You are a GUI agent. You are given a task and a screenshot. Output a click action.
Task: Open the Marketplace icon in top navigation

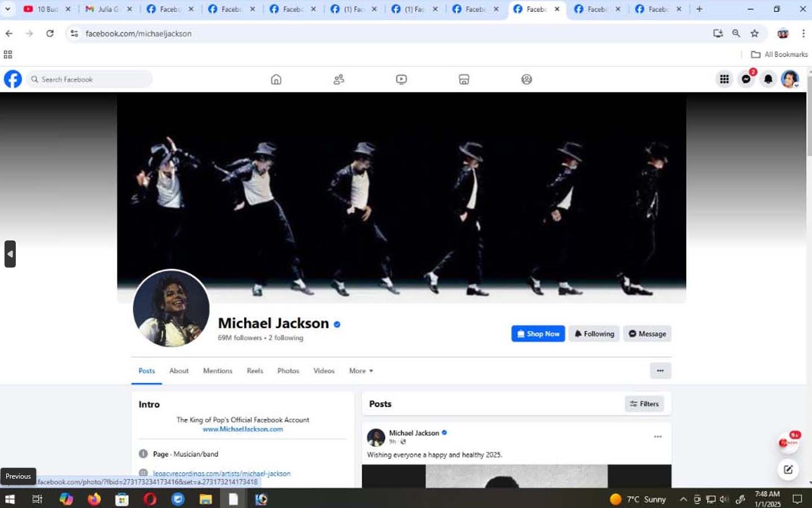[464, 80]
